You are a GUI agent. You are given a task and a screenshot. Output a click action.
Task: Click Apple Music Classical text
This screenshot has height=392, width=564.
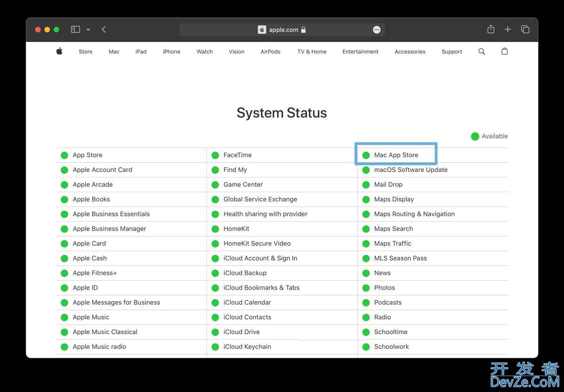coord(105,331)
